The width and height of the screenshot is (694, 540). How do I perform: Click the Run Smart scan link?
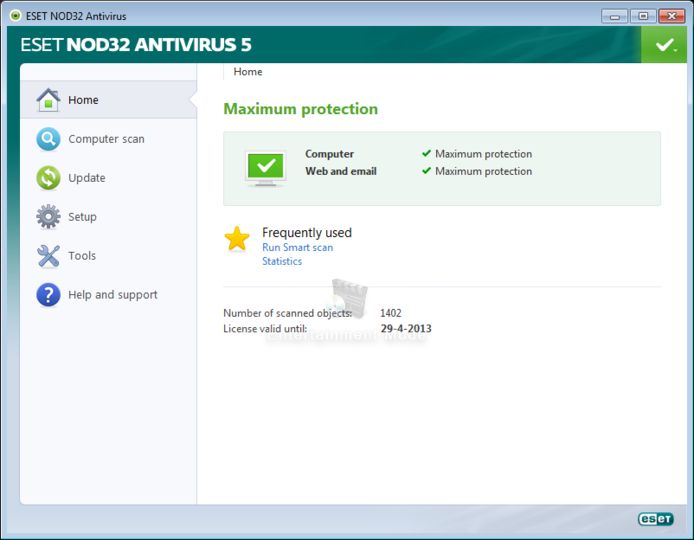tap(297, 247)
